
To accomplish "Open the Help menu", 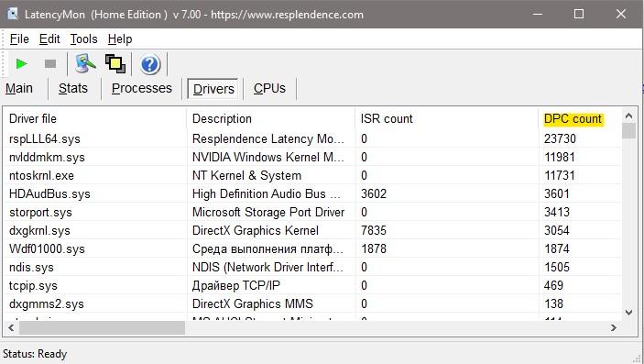I will click(120, 39).
